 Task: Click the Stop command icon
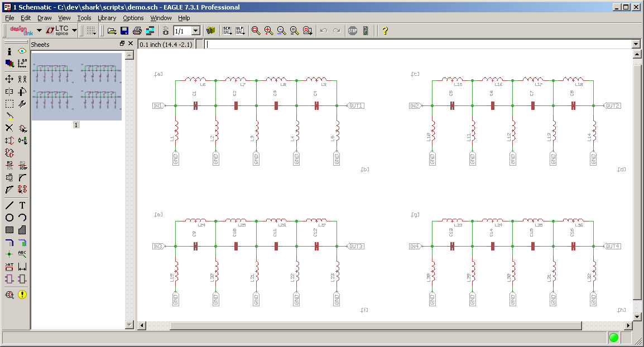(353, 31)
